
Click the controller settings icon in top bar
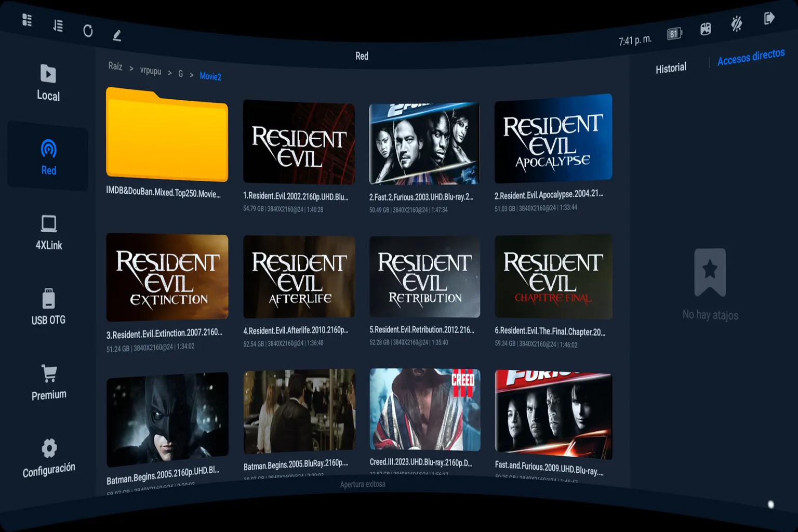pyautogui.click(x=737, y=23)
